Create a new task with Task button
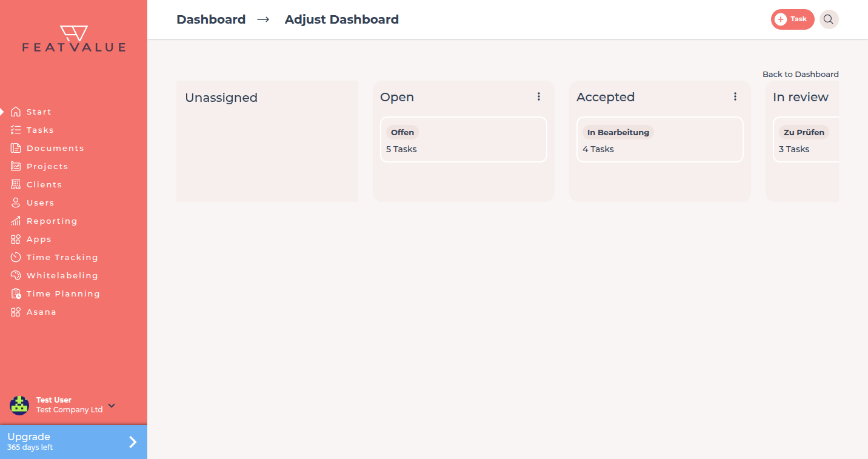Image resolution: width=868 pixels, height=459 pixels. [x=792, y=19]
